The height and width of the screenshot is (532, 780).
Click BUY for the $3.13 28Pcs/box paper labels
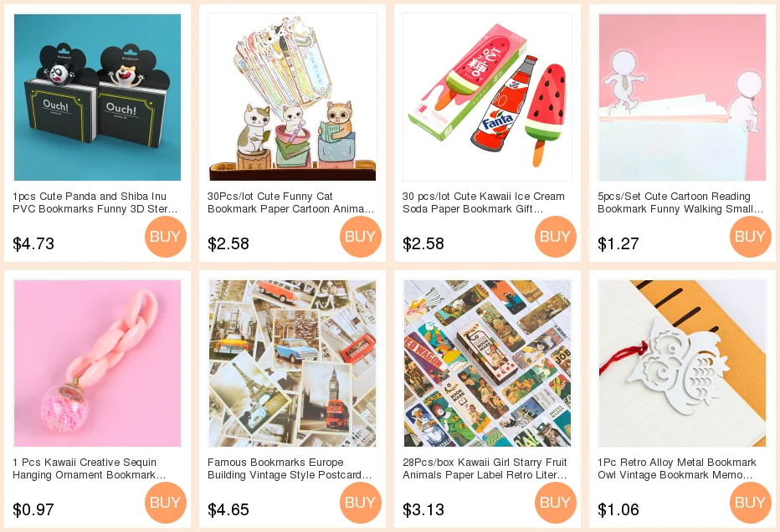click(x=556, y=502)
